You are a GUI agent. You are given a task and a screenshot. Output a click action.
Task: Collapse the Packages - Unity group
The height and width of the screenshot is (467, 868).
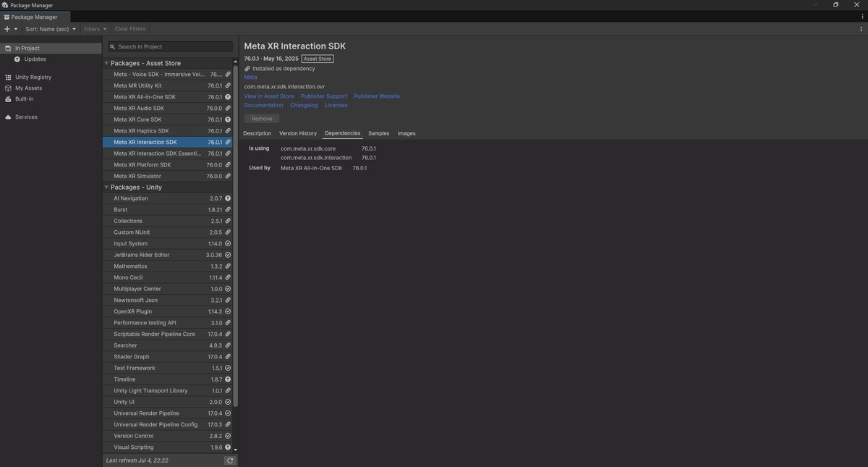click(106, 188)
